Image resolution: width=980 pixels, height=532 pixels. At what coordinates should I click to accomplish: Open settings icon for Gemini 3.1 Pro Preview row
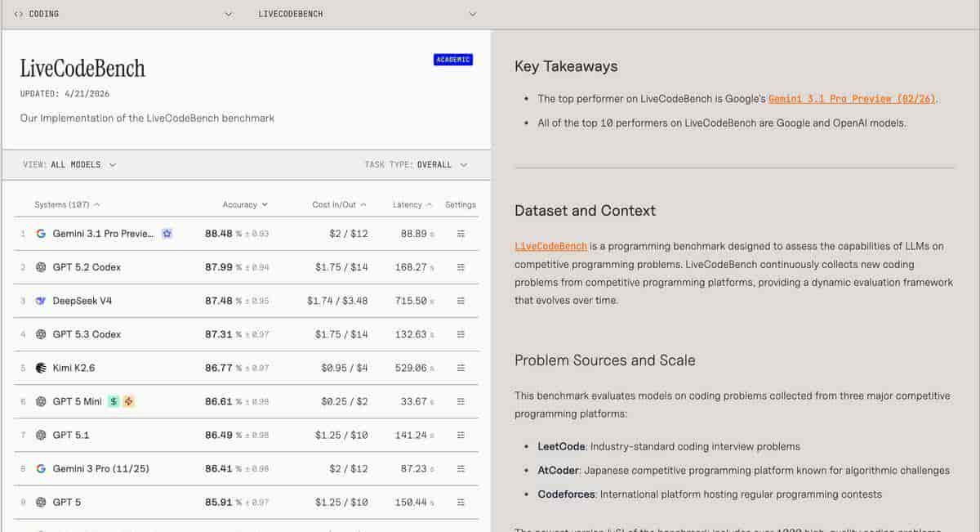click(x=461, y=234)
